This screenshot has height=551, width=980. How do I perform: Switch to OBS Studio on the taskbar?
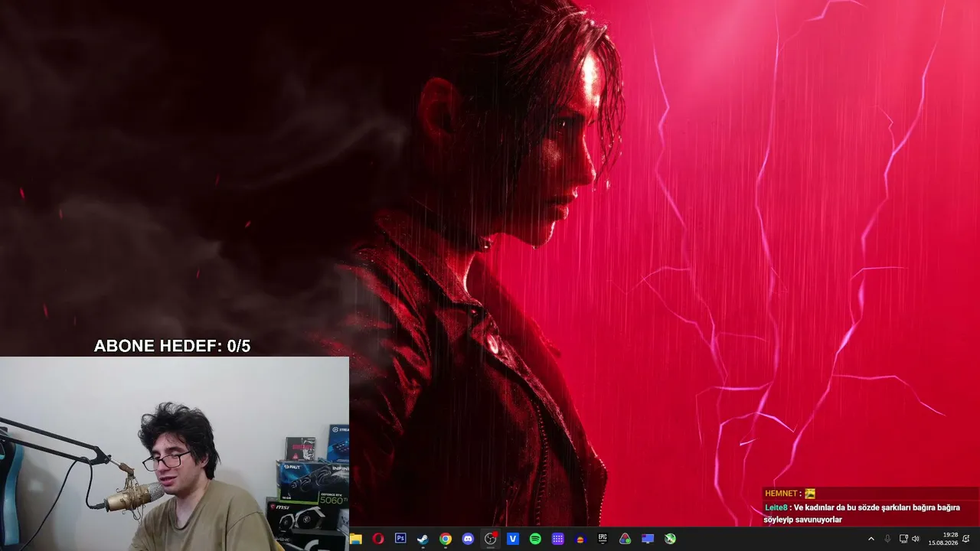coord(491,539)
